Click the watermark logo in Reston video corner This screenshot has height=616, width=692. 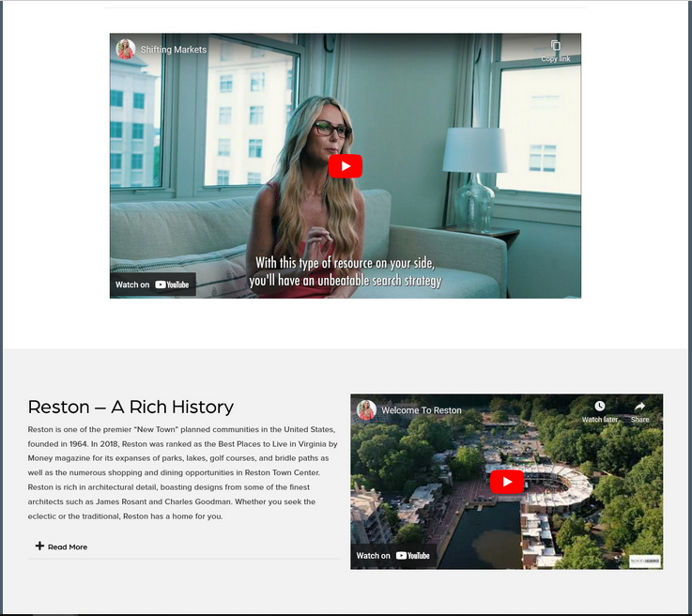click(644, 561)
